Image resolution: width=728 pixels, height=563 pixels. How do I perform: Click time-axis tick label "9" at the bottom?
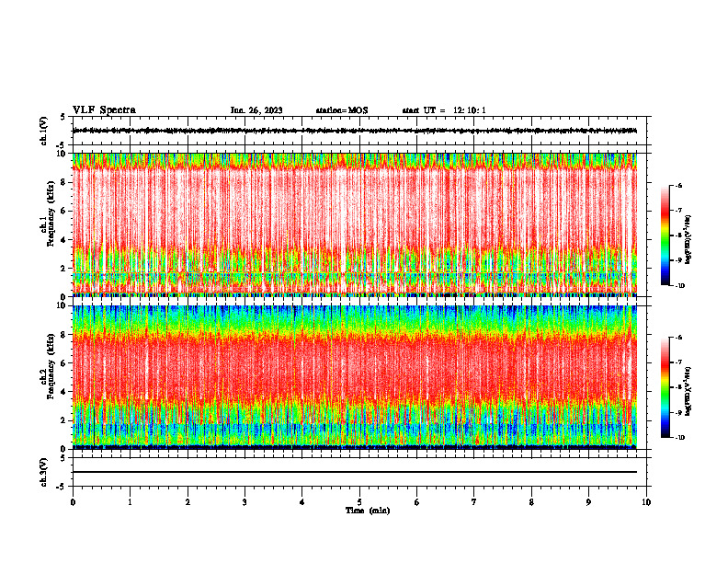(x=588, y=502)
